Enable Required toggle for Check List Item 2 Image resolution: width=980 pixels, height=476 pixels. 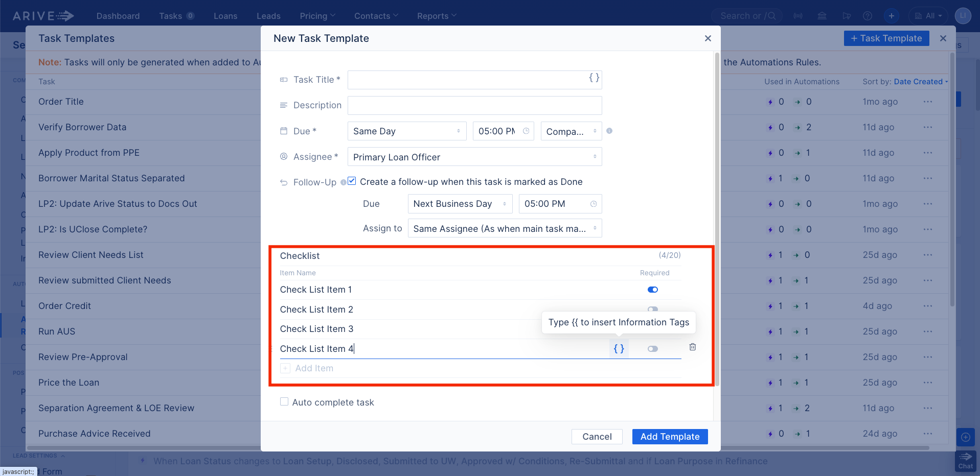tap(652, 309)
